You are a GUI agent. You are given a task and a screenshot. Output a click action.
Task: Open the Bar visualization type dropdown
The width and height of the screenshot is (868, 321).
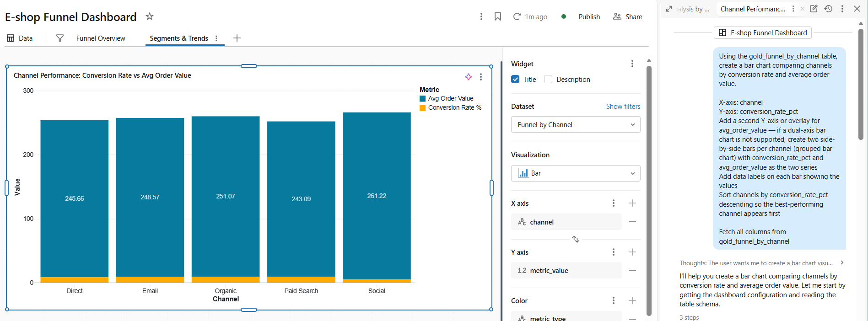576,173
